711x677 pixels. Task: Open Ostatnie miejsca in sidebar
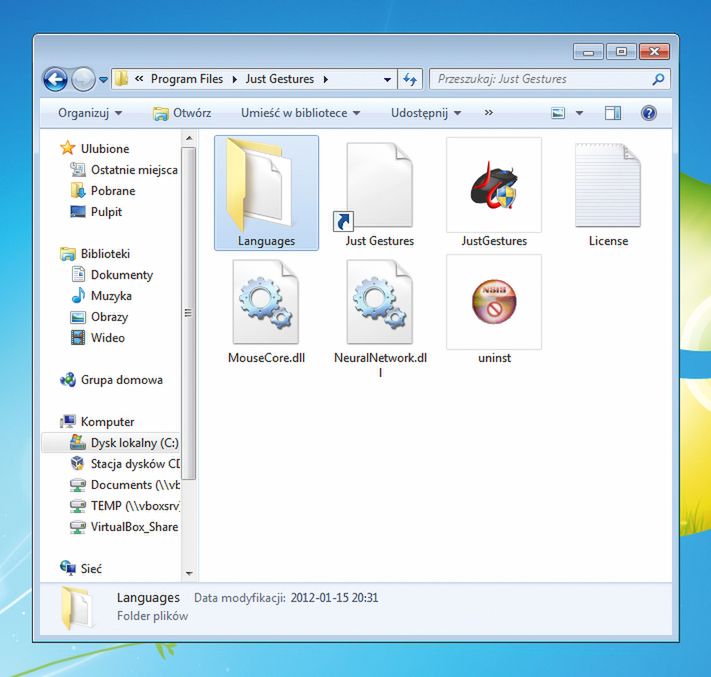[124, 170]
